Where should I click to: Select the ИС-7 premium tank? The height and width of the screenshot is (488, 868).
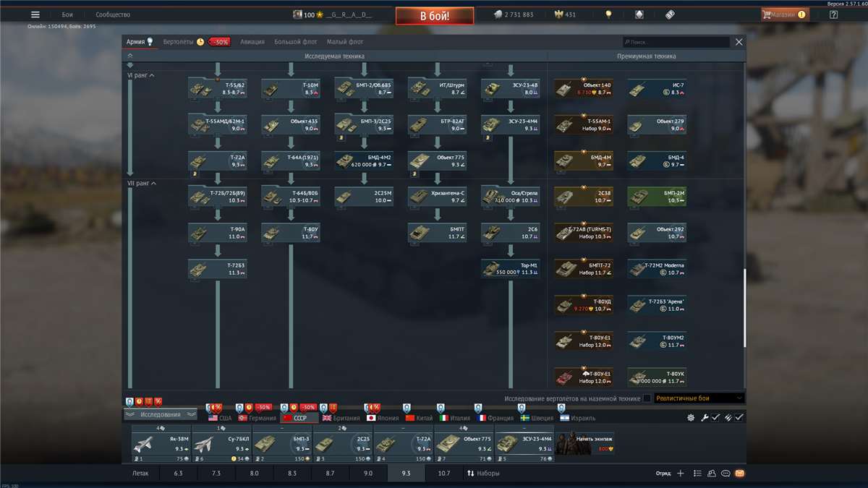point(657,88)
